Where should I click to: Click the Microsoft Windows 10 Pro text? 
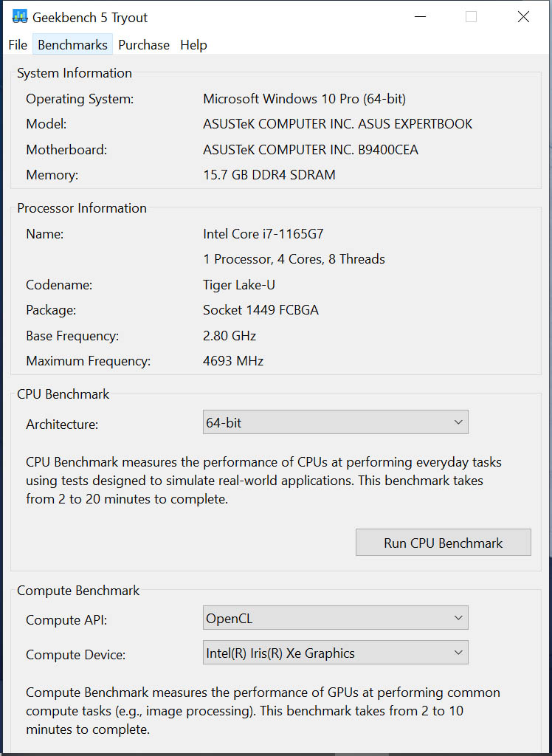(304, 98)
